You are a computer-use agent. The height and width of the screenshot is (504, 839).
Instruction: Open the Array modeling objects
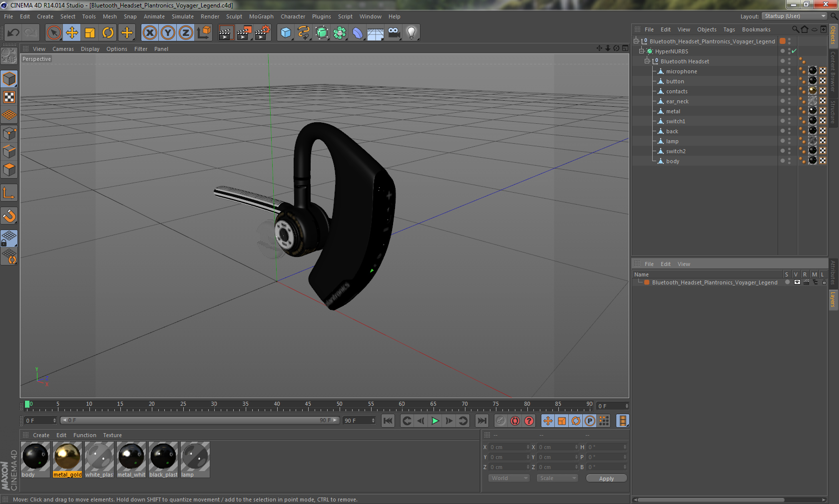(340, 33)
